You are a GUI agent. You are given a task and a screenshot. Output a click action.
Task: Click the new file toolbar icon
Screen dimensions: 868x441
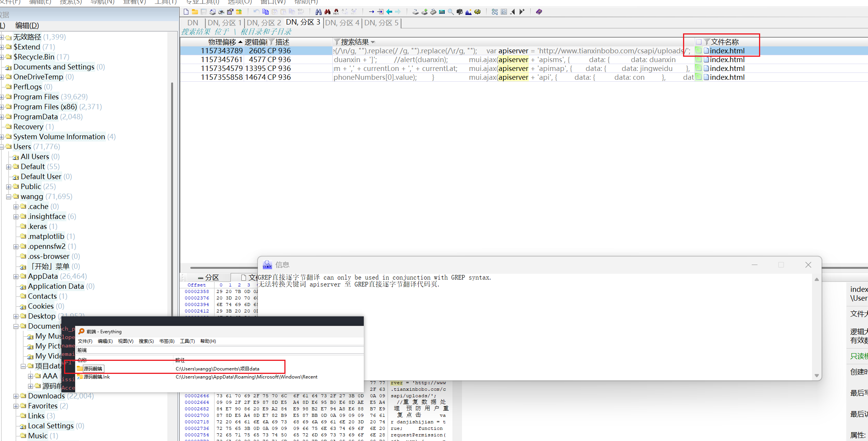[186, 12]
